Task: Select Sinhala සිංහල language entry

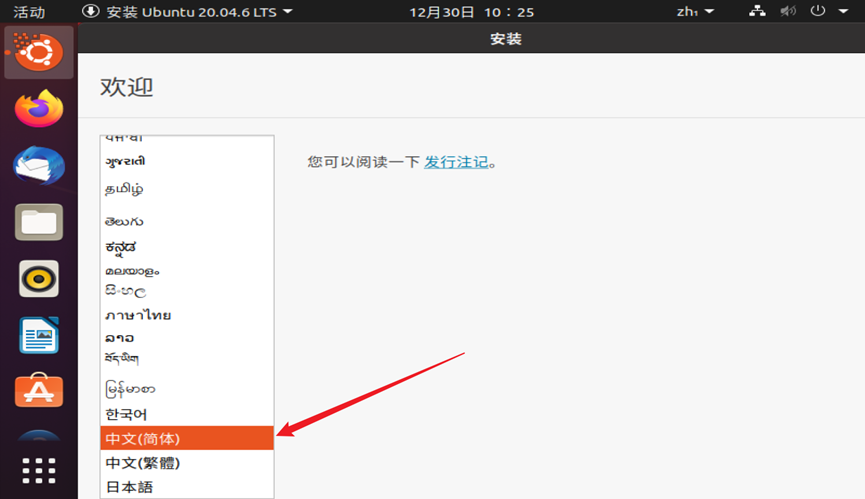Action: (187, 291)
